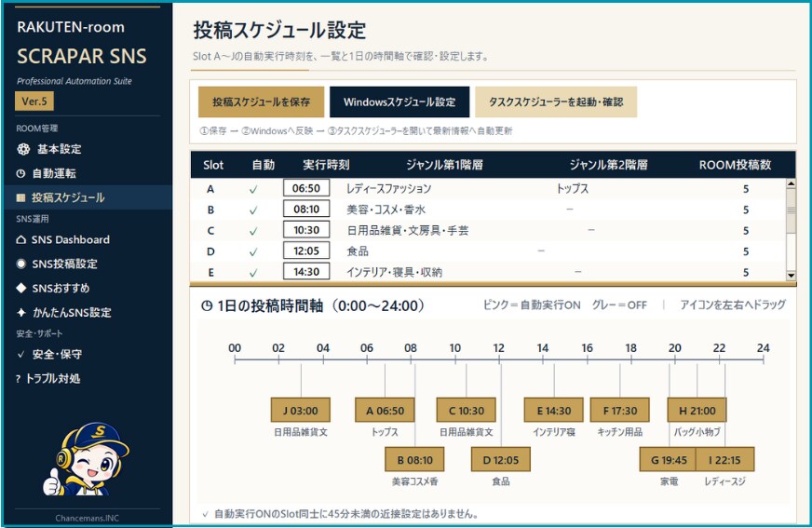Click レディースファッション genre cell
Screen dimensions: 812x528
388,189
